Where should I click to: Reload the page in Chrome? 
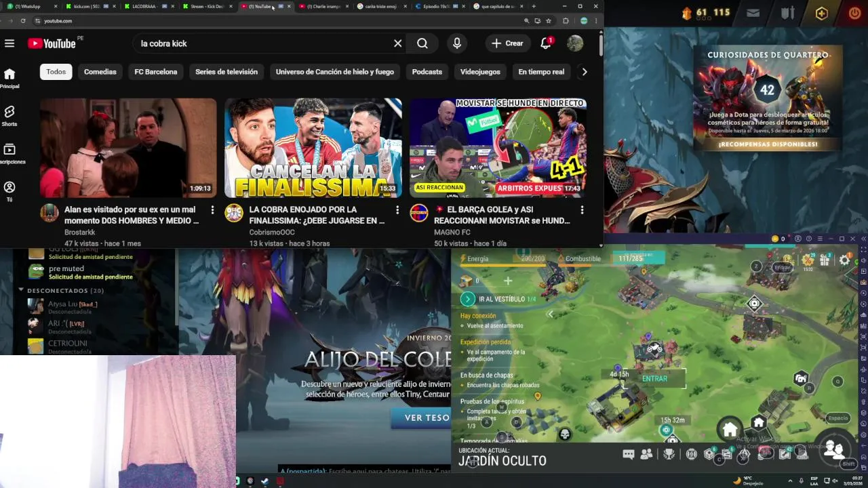(x=23, y=21)
